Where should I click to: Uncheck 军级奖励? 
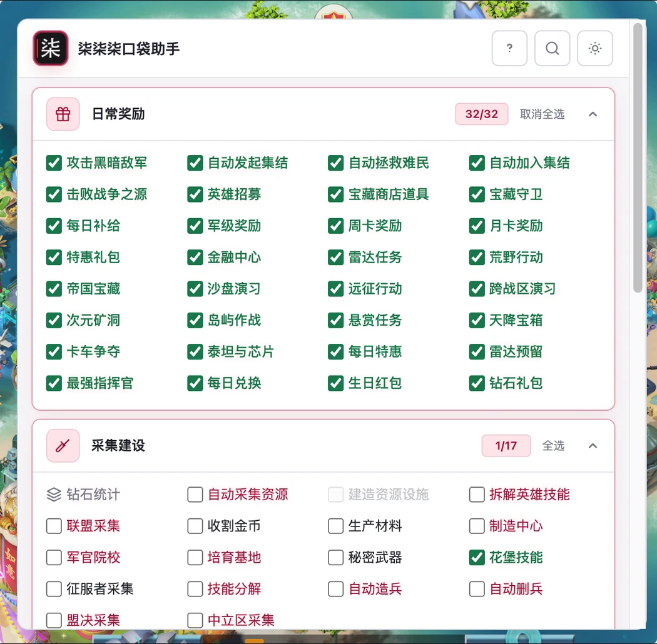(x=195, y=226)
